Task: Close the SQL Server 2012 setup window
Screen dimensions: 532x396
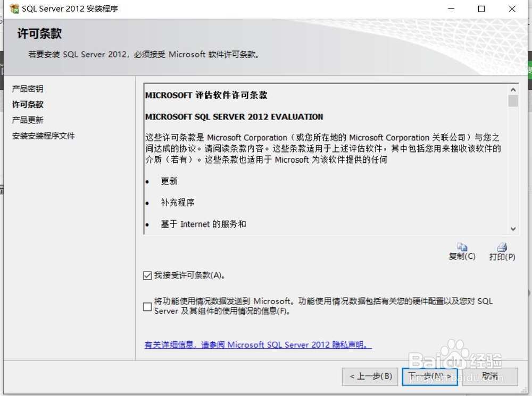Action: [512, 9]
